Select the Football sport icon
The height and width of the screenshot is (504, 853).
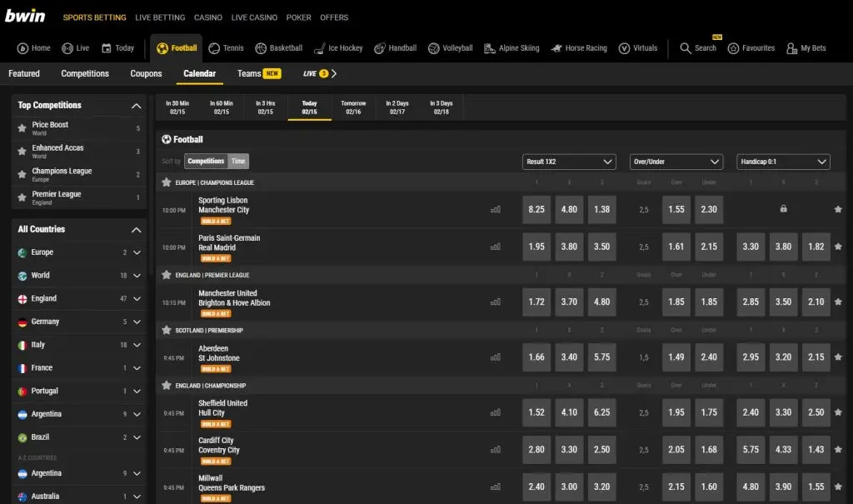[x=162, y=48]
